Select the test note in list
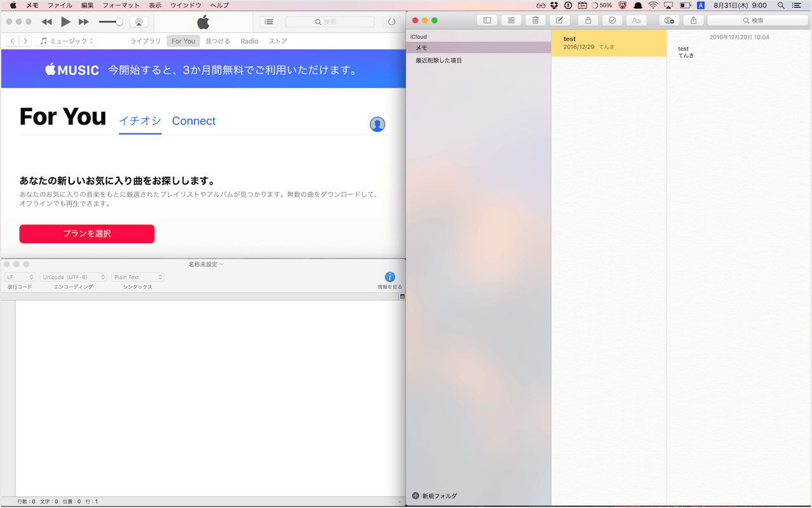 [x=609, y=43]
